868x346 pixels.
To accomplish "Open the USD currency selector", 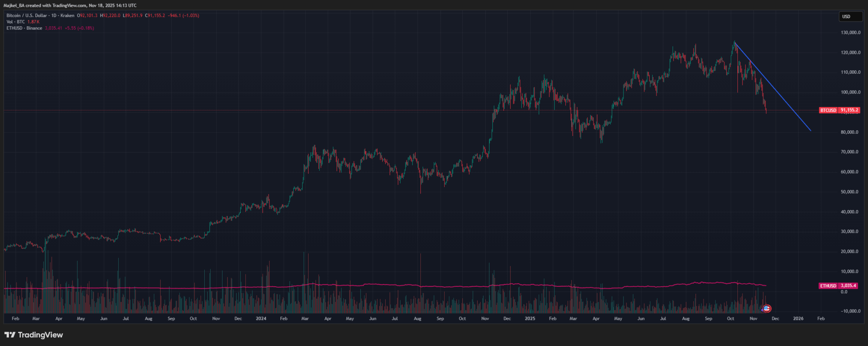I will pyautogui.click(x=850, y=17).
